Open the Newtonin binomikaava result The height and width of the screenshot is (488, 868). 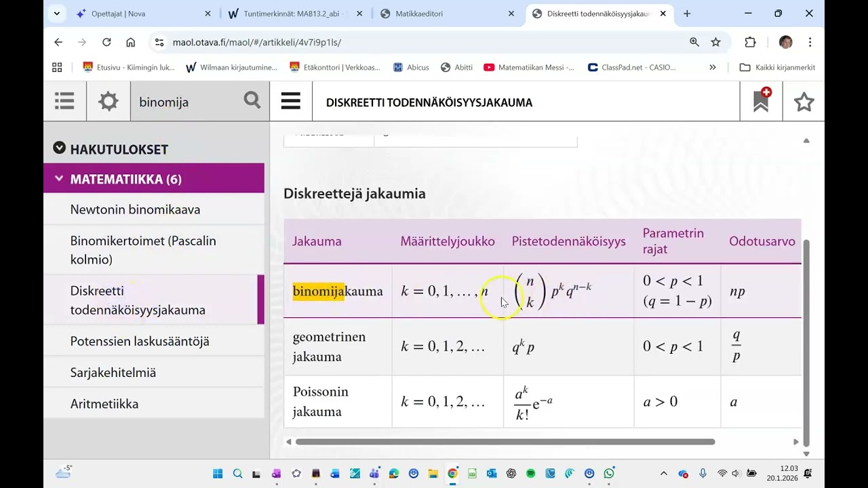154,209
